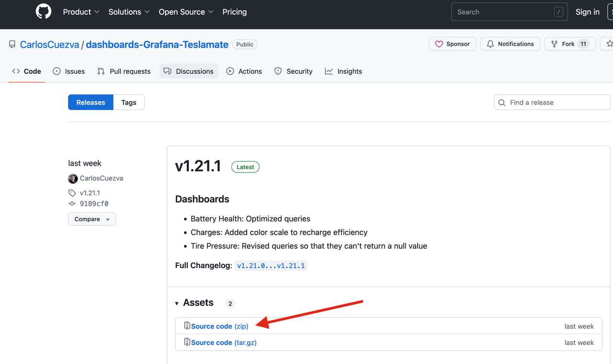Open the Security tab
613x364 pixels.
(x=294, y=71)
